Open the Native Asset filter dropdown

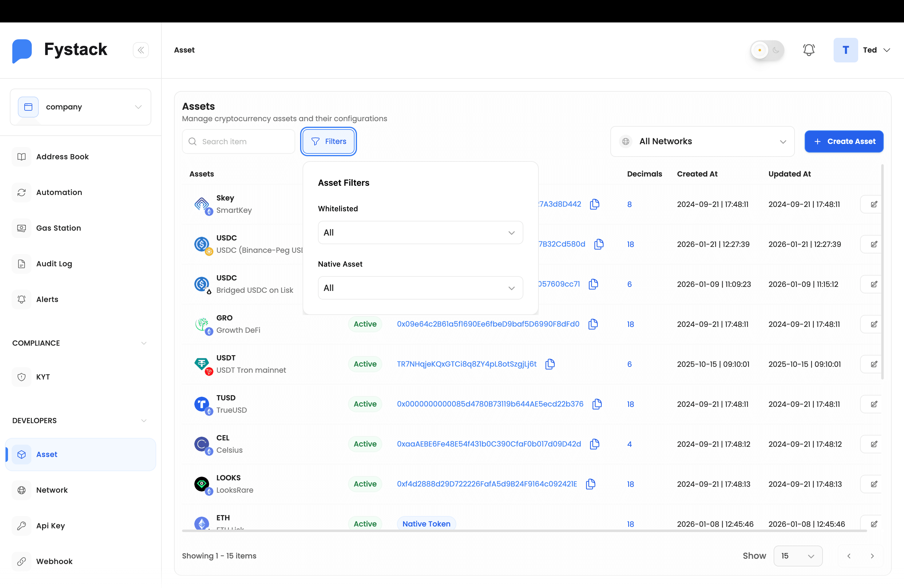pos(420,288)
